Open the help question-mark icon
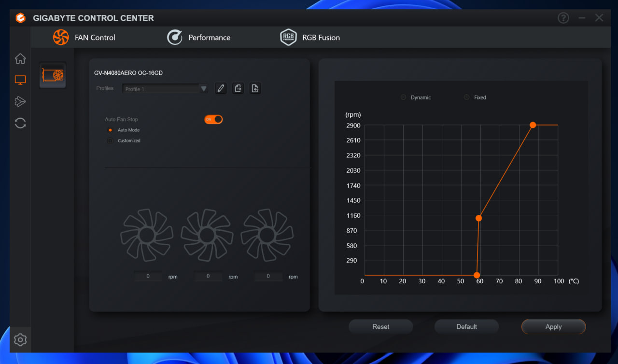Viewport: 618px width, 364px height. click(x=563, y=18)
